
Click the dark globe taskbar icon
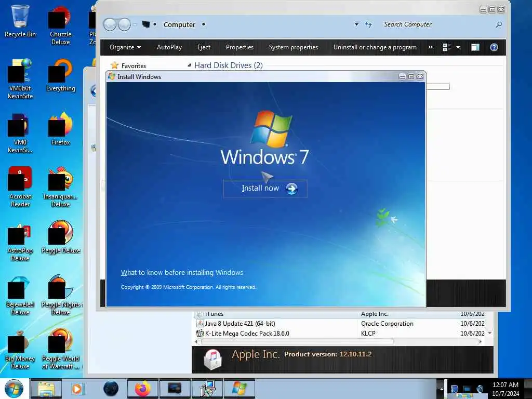tap(111, 389)
